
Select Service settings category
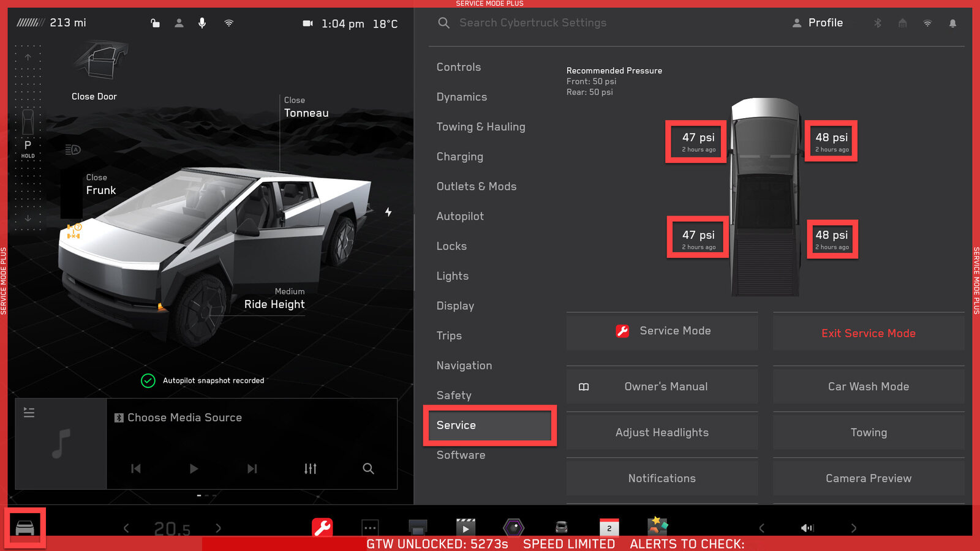490,425
